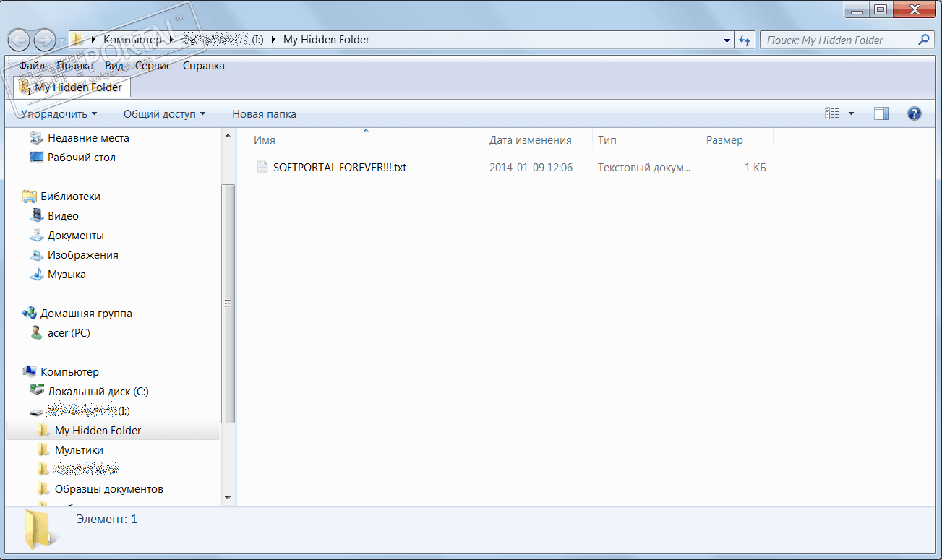Click the navigation pane scrollbar thumb
942x560 pixels.
(228, 303)
